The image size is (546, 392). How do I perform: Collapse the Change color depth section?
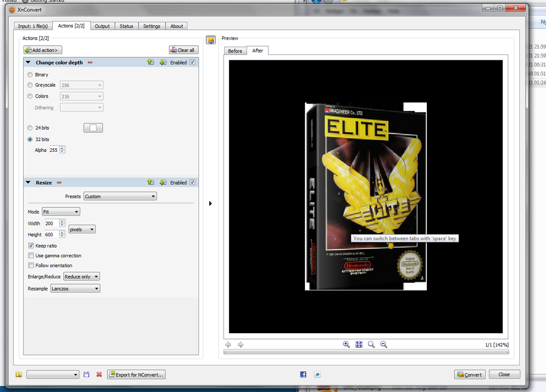(x=28, y=62)
